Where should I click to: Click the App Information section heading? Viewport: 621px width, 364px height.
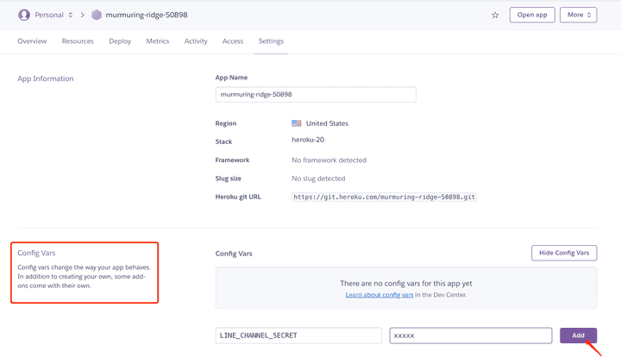click(x=46, y=78)
